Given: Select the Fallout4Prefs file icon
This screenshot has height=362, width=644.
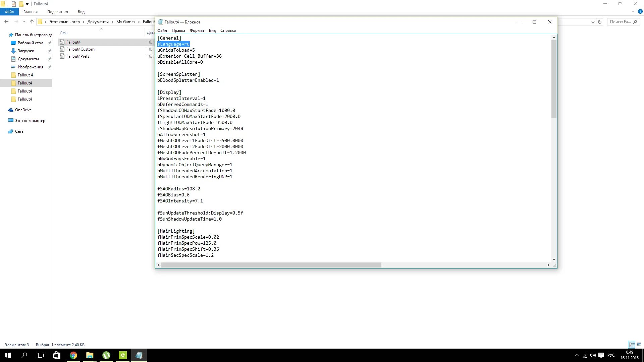Looking at the screenshot, I should click(62, 56).
